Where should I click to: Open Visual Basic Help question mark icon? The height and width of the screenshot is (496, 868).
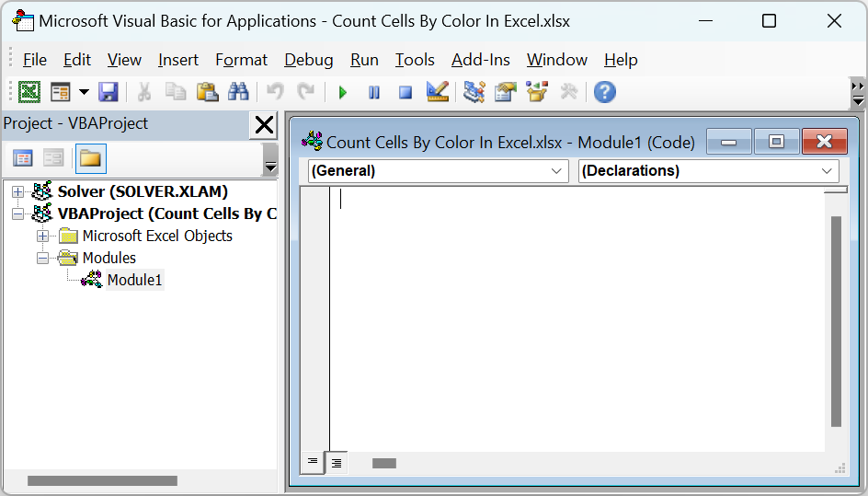(x=604, y=92)
